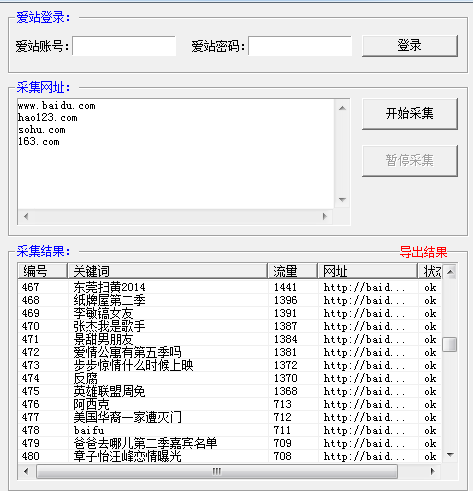This screenshot has height=491, width=473.
Task: Select row 爱情公寓有第五季吗
Action: [x=230, y=352]
